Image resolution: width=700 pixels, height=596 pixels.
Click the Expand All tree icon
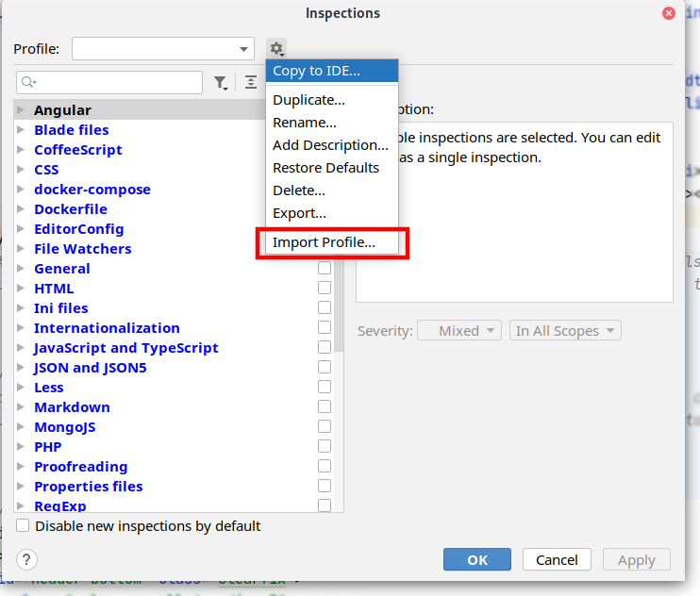point(250,83)
